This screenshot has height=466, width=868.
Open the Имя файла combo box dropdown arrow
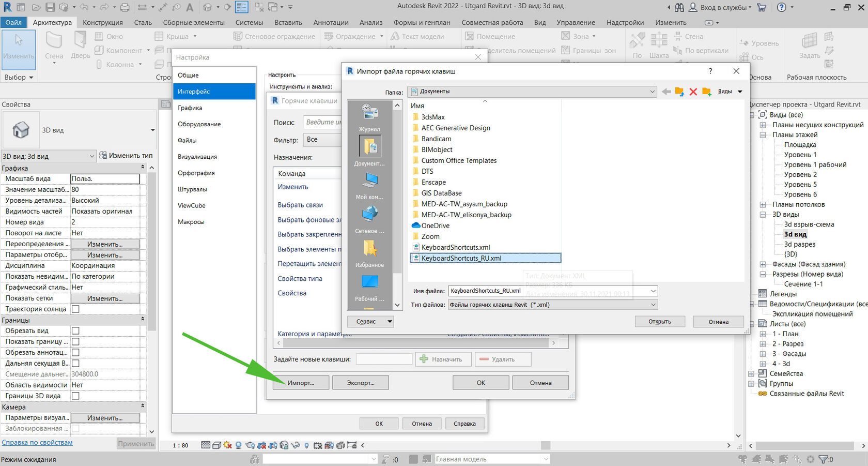(x=653, y=291)
